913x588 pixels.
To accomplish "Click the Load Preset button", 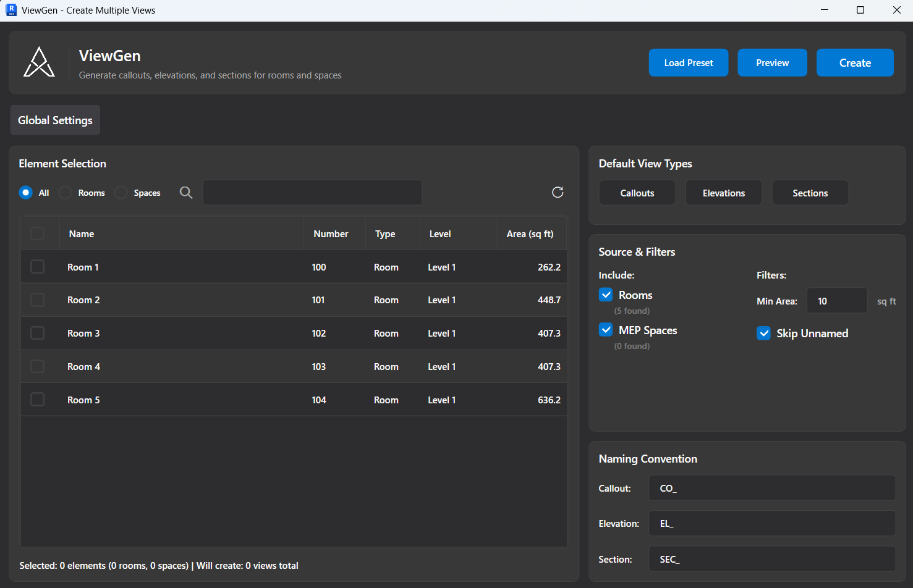I will 689,63.
